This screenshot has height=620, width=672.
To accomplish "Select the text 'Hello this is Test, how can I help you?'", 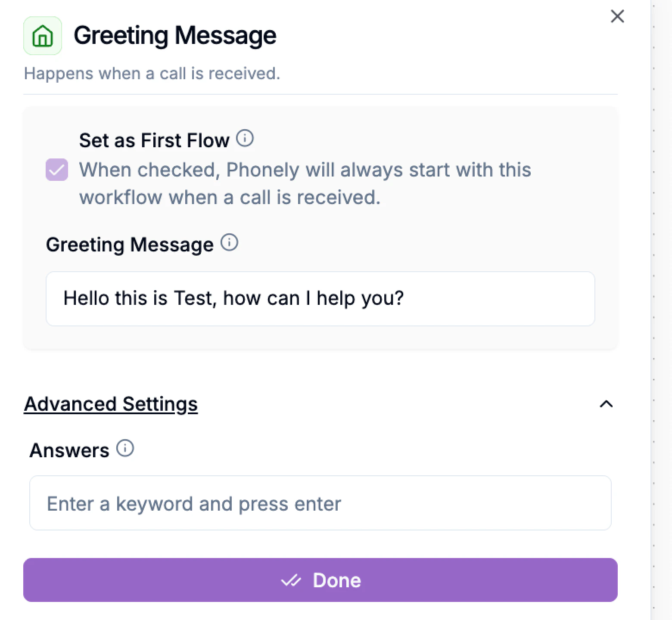I will point(234,298).
